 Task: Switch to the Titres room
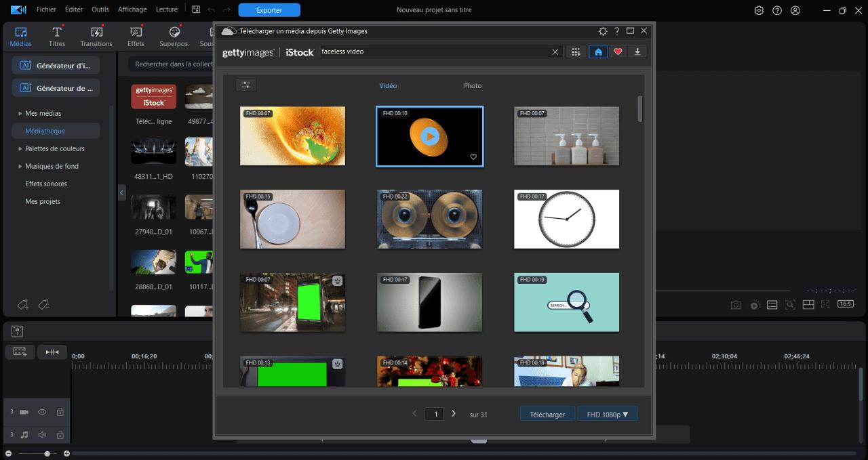click(57, 37)
